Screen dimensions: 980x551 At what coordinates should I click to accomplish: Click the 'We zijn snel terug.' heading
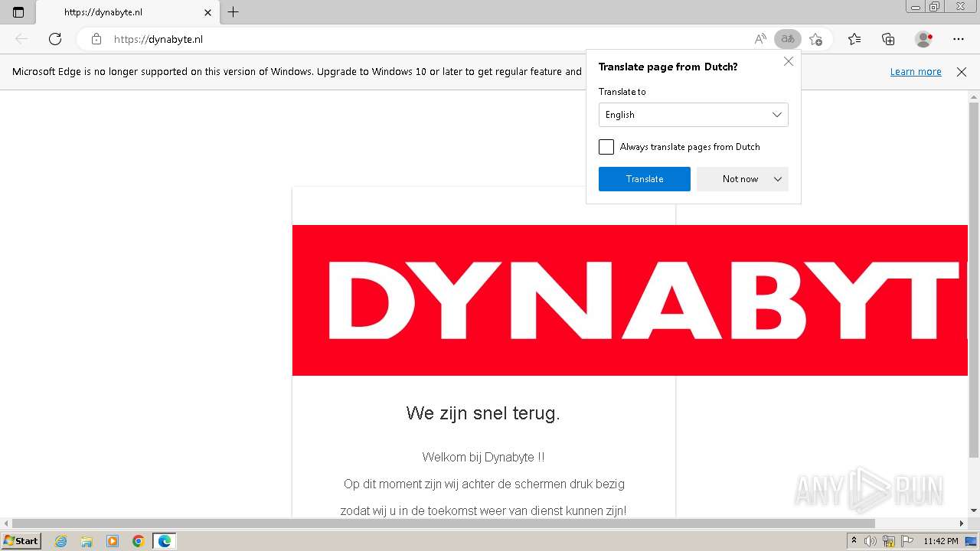483,413
